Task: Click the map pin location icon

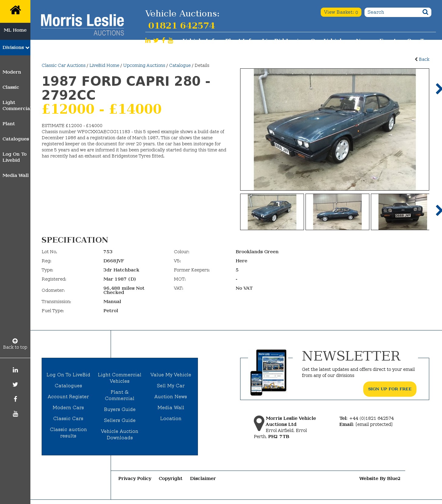Action: pos(259,423)
